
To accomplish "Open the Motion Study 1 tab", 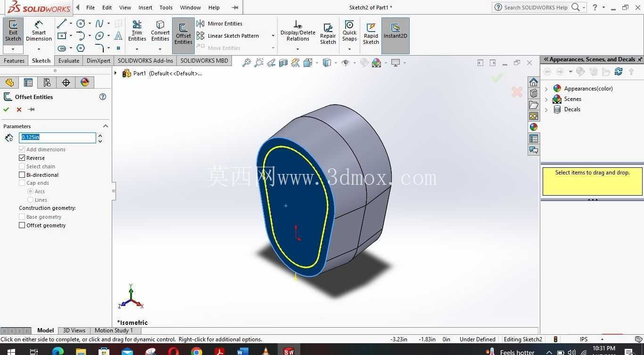I will point(114,330).
